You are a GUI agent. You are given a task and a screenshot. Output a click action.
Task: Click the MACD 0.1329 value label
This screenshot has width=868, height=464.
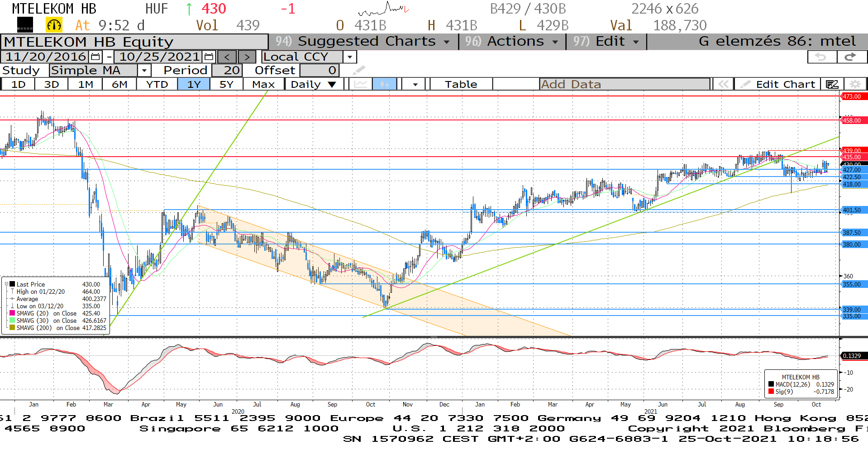(x=854, y=356)
